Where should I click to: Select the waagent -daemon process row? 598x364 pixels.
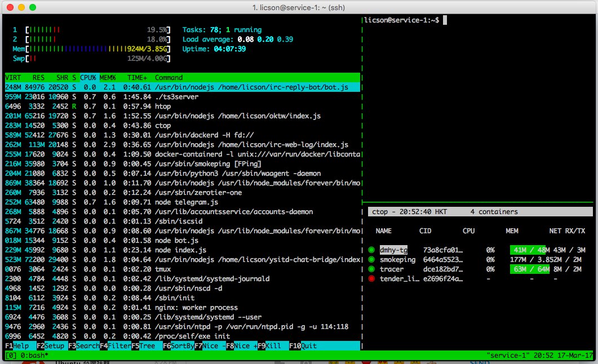(x=182, y=174)
